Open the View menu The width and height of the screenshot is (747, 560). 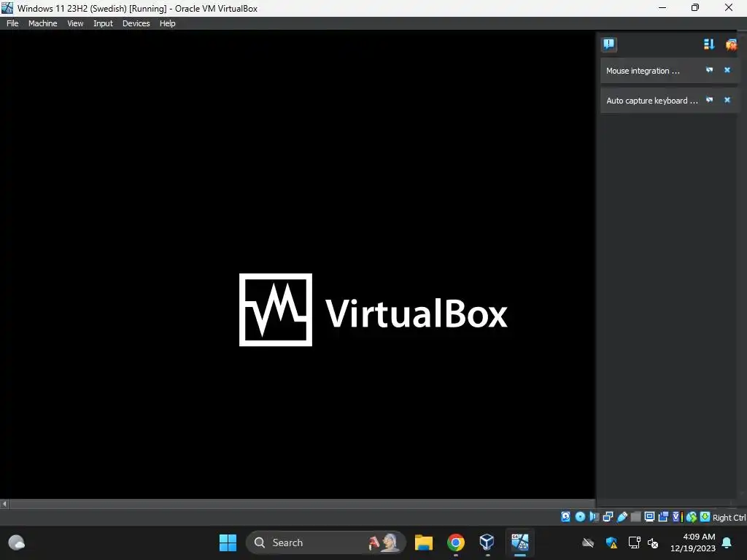75,23
